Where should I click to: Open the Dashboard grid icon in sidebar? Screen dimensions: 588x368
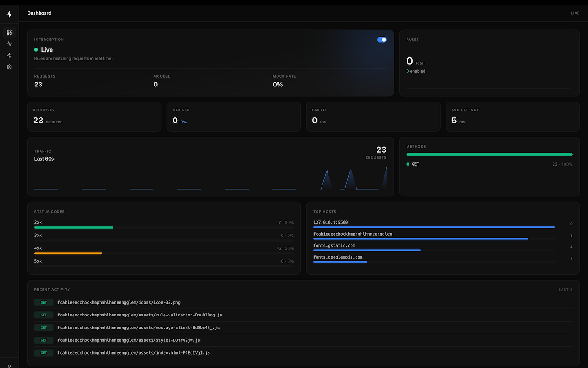pyautogui.click(x=9, y=32)
